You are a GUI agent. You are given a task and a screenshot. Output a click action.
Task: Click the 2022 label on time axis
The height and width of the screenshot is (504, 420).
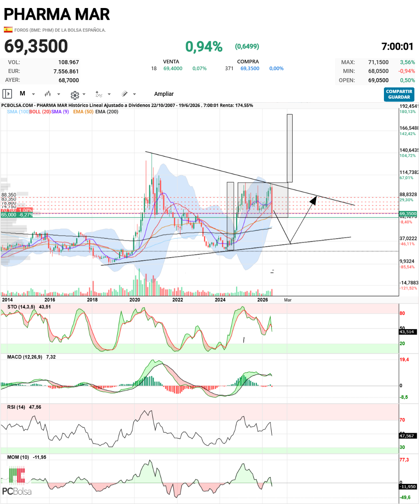pos(178,300)
